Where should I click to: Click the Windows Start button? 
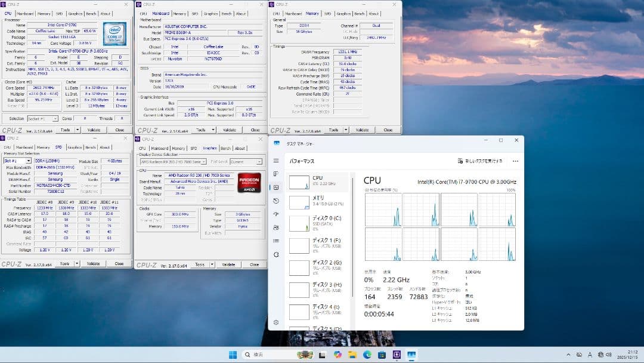(x=233, y=354)
